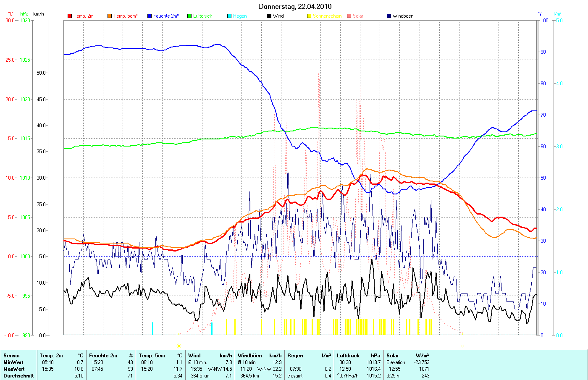Viewport: 588px width, 380px height.
Task: Click the pink Solar legend swatch
Action: point(349,16)
